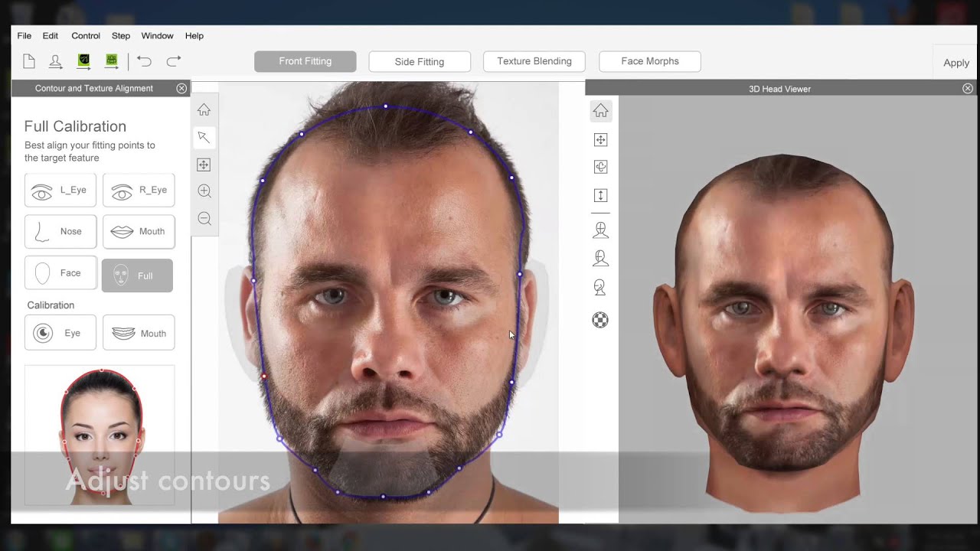Click the Undo arrow in toolbar

144,61
